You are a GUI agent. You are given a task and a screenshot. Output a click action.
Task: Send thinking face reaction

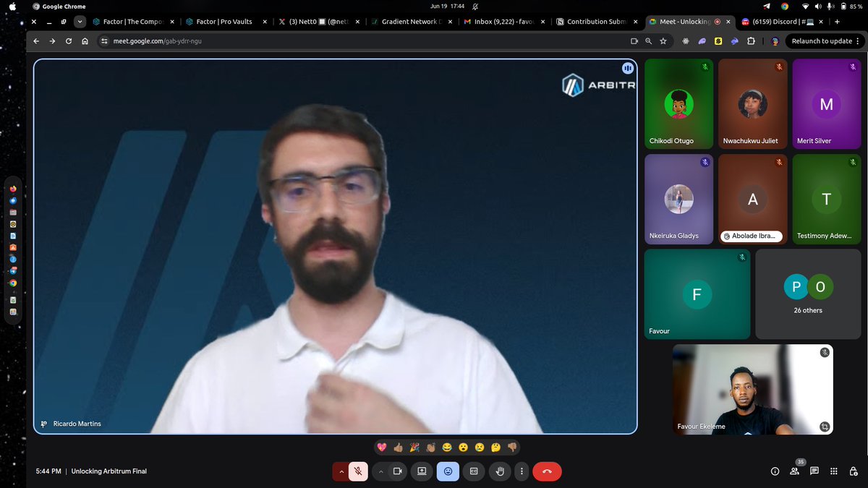(495, 448)
